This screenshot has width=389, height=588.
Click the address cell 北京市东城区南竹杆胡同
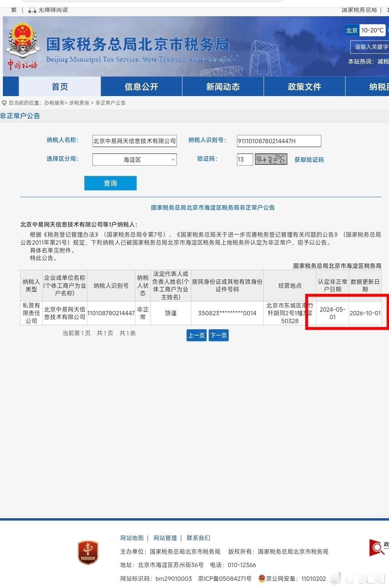pyautogui.click(x=290, y=313)
